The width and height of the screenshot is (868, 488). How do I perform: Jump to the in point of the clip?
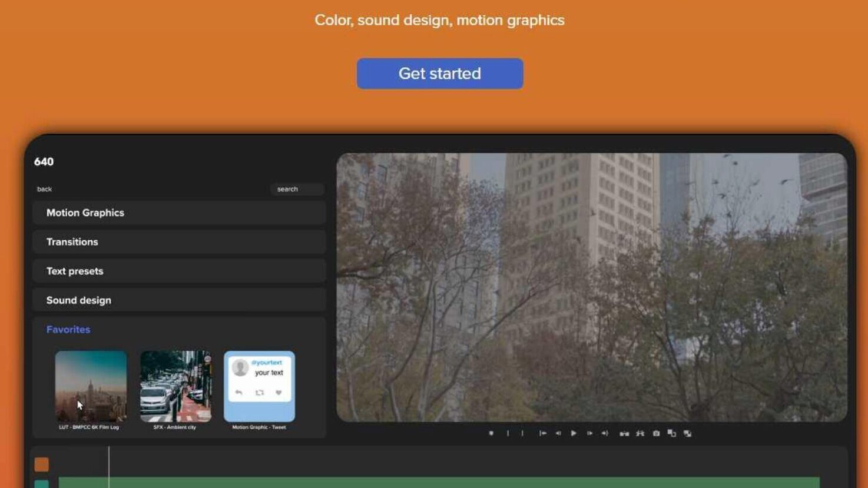click(542, 433)
